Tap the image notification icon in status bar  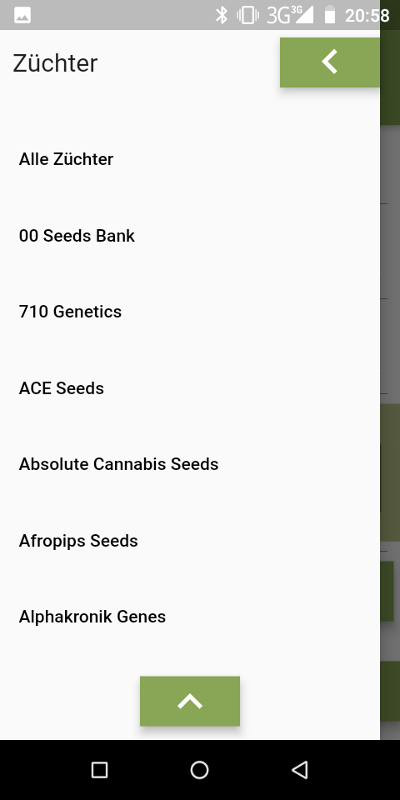[x=22, y=15]
